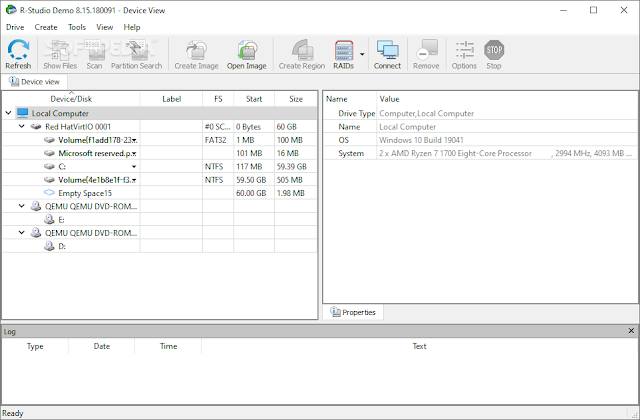The width and height of the screenshot is (640, 420).
Task: Click the Scan toolbar icon
Action: pyautogui.click(x=94, y=54)
